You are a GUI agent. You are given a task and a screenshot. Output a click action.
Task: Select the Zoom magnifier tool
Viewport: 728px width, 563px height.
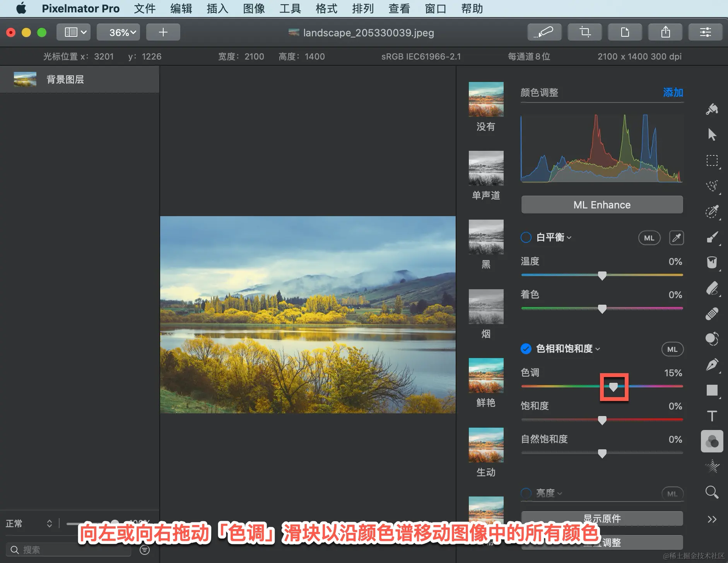click(x=712, y=492)
